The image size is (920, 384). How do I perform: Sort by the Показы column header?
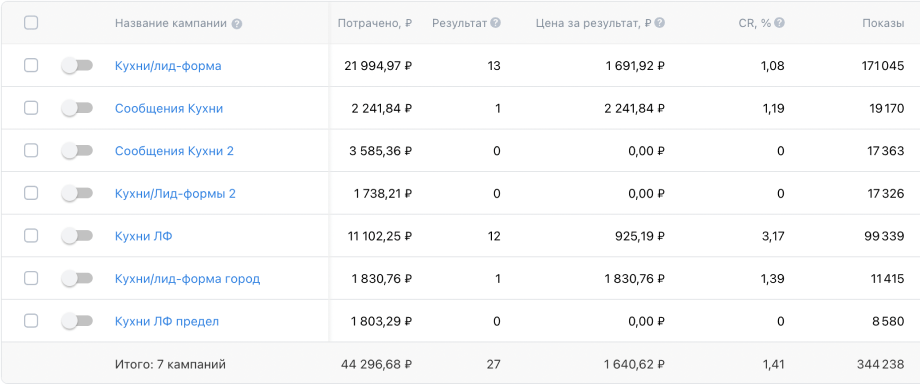tap(882, 23)
